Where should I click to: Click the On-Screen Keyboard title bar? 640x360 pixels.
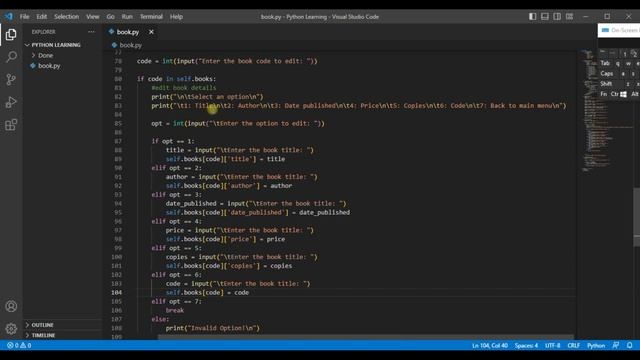619,30
